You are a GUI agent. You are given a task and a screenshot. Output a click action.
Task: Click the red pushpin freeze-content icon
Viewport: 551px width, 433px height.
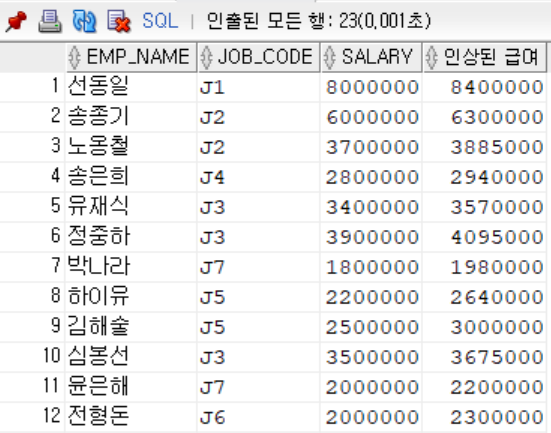point(16,21)
